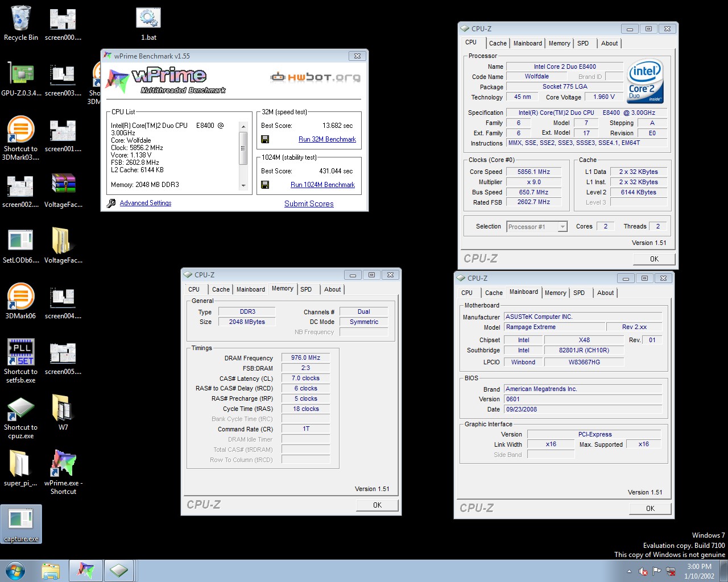The height and width of the screenshot is (582, 728).
Task: Launch the Shortcut to cpuz.exe icon
Action: [x=21, y=417]
